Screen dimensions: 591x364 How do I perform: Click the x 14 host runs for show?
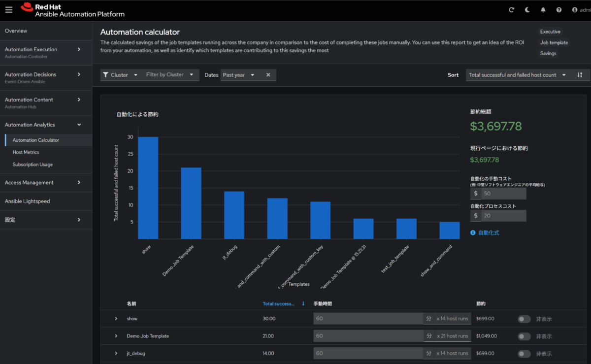[452, 319]
